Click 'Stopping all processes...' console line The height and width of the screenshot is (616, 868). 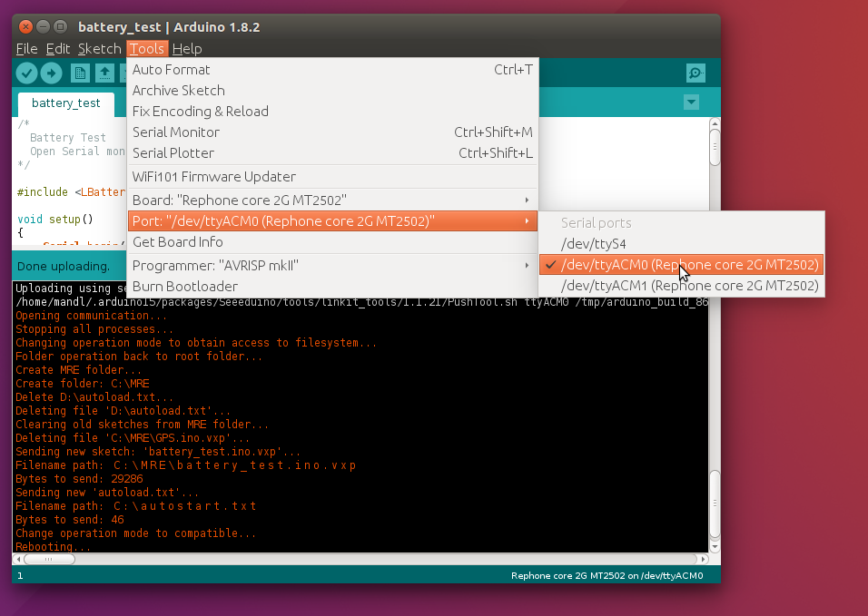94,329
